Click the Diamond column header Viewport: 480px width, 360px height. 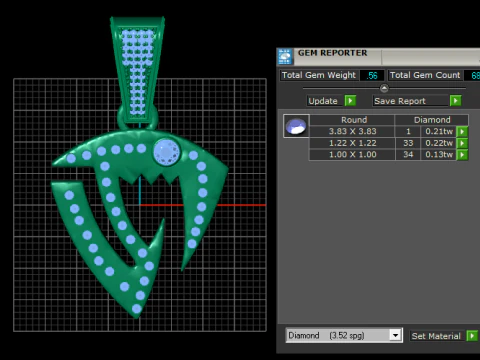432,120
